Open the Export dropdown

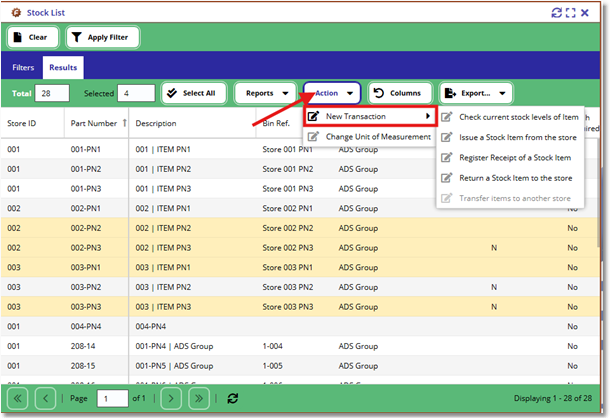[475, 93]
